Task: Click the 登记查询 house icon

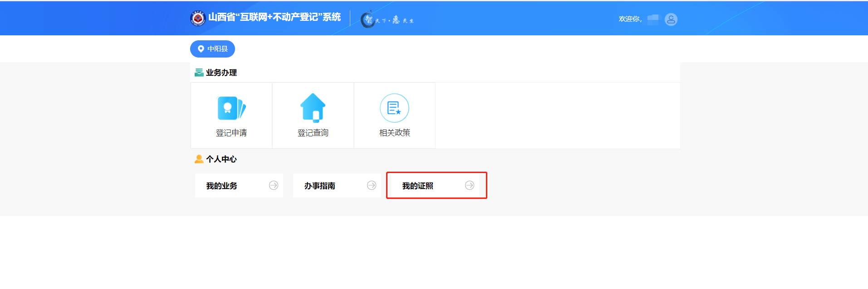Action: click(x=313, y=108)
